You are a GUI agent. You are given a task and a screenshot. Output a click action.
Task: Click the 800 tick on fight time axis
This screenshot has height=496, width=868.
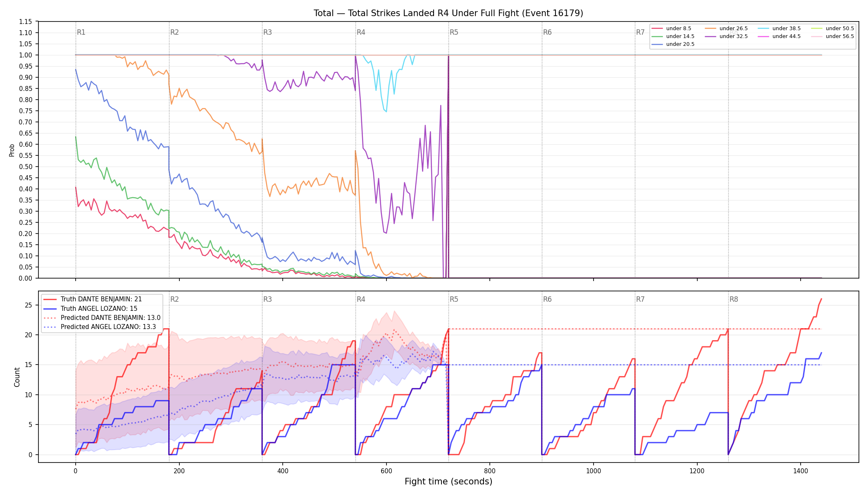coord(490,470)
